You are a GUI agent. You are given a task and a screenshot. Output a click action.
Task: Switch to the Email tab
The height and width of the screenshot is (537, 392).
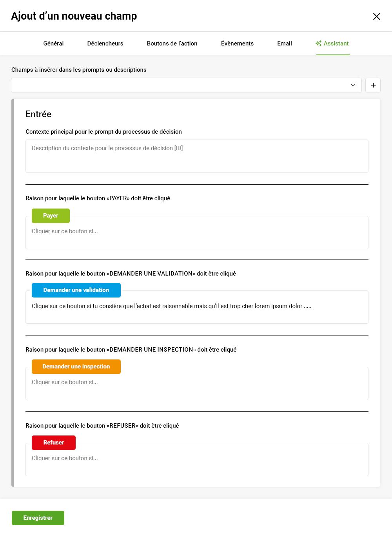(284, 44)
